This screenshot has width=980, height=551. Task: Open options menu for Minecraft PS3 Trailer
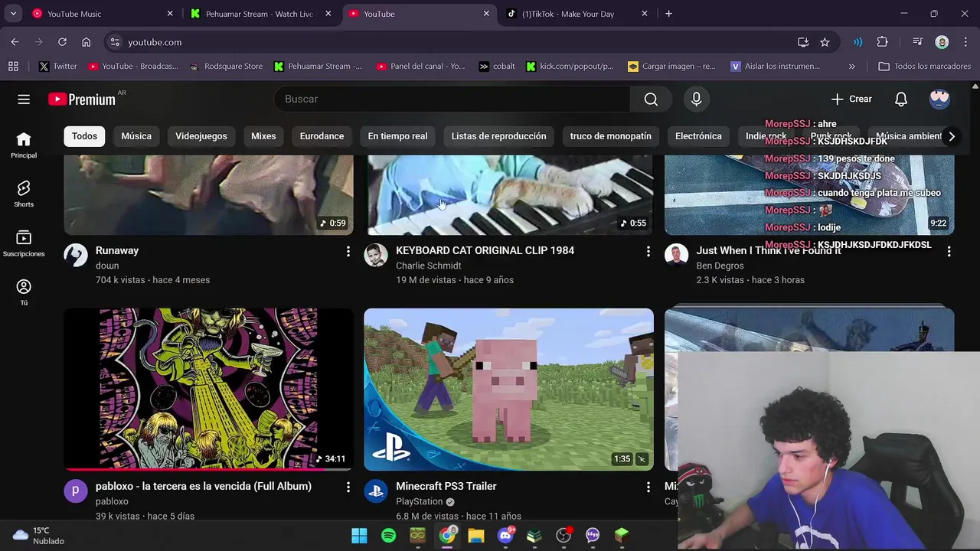pos(648,487)
